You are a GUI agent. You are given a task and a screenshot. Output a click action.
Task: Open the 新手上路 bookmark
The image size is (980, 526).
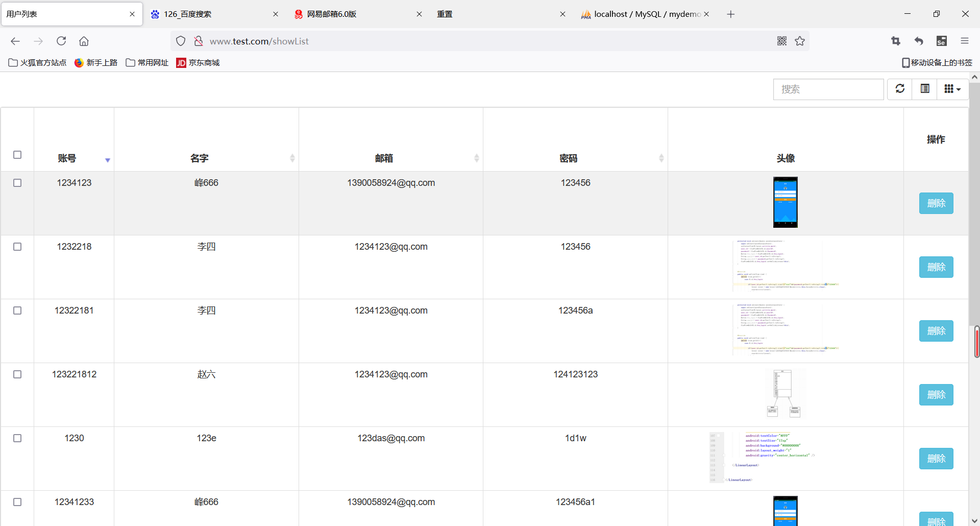click(96, 63)
